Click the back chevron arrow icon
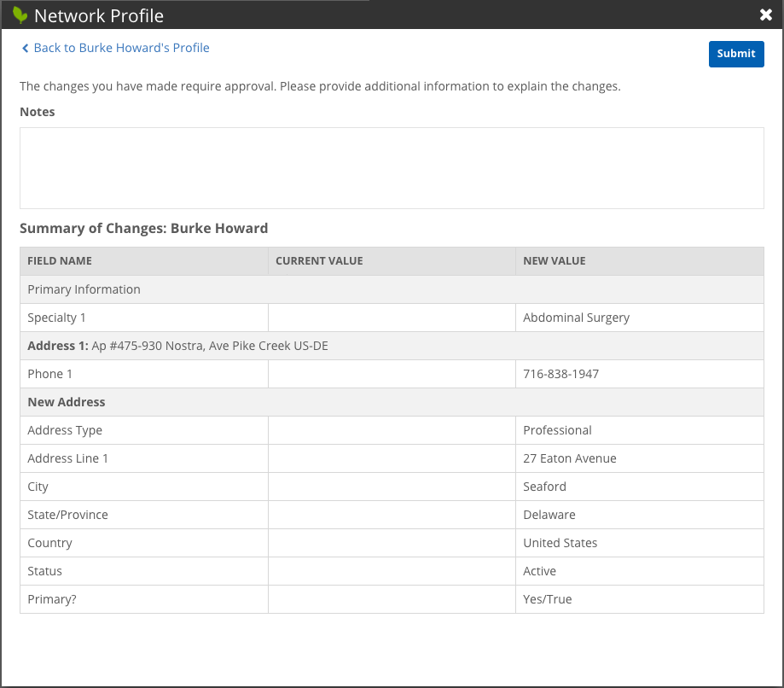The width and height of the screenshot is (784, 688). tap(26, 49)
